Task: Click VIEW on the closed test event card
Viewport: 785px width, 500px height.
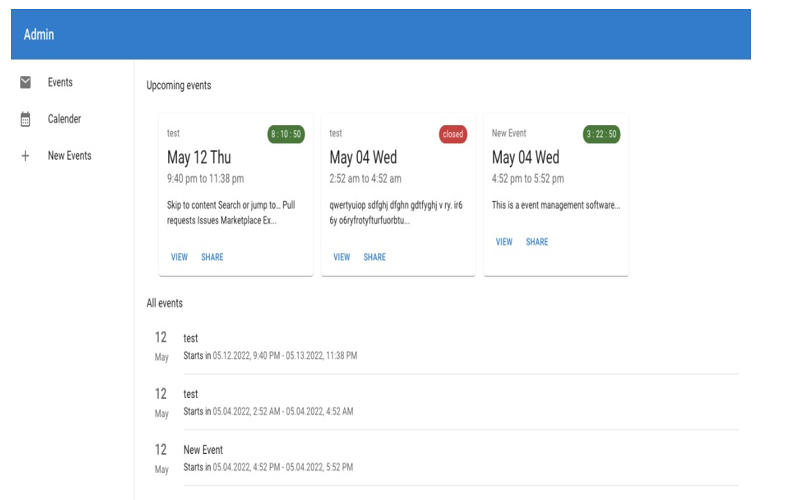Action: point(341,257)
